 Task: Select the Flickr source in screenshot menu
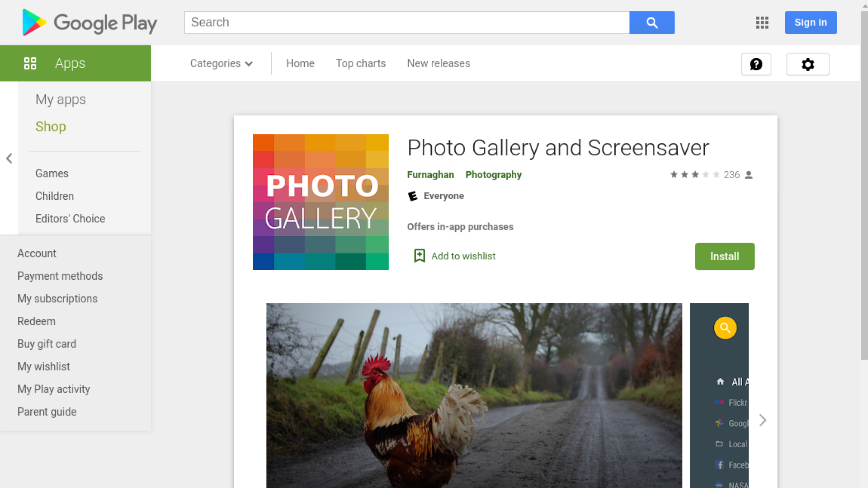click(x=732, y=403)
